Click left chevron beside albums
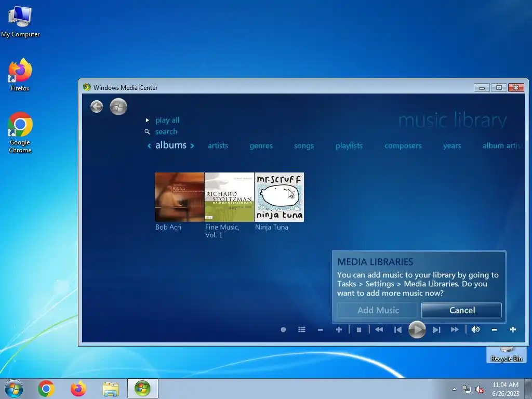Viewport: 532px width, 399px height. click(x=149, y=145)
